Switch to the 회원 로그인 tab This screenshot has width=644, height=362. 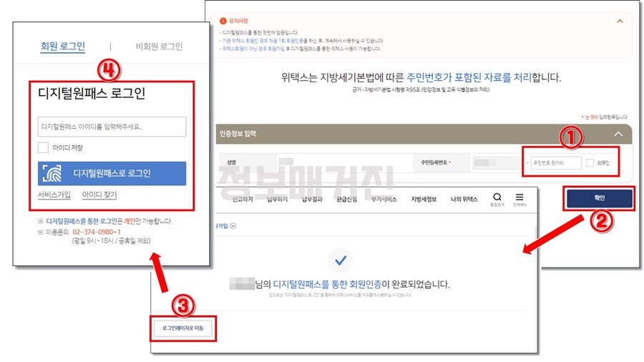(63, 47)
